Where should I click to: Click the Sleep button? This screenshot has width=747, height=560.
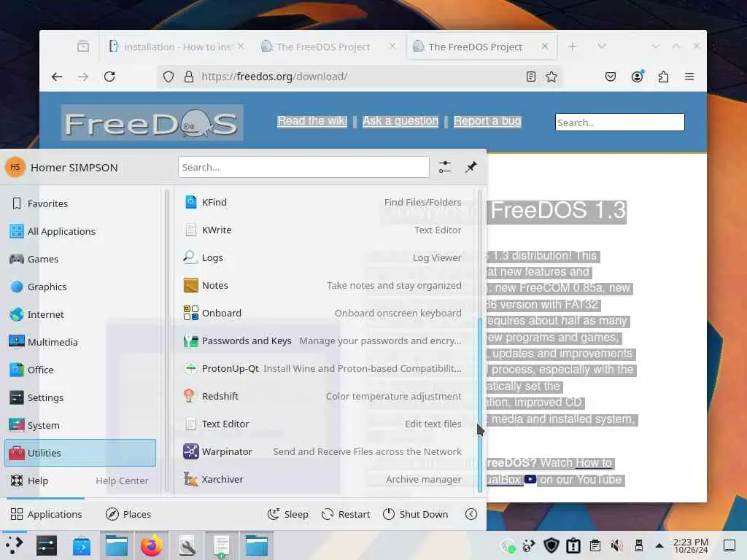[x=287, y=514]
